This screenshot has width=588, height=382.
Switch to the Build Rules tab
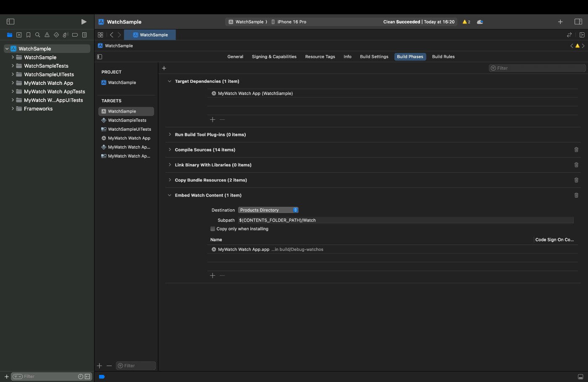pos(443,57)
